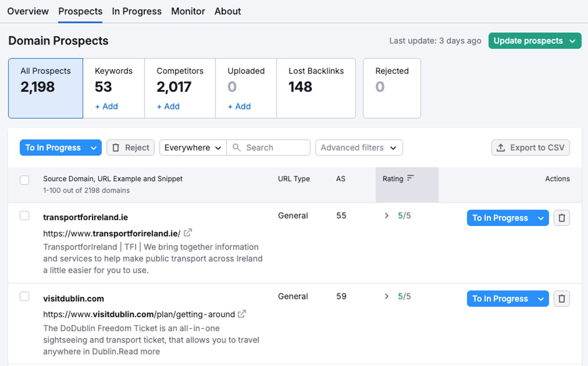Image resolution: width=588 pixels, height=366 pixels.
Task: Click + Add under Uploaded
Action: (239, 106)
